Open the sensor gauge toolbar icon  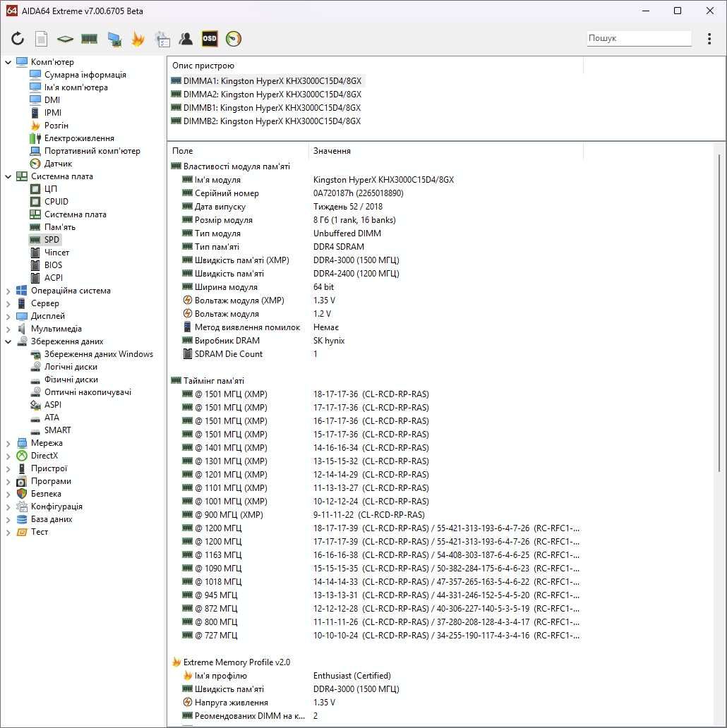click(x=234, y=39)
